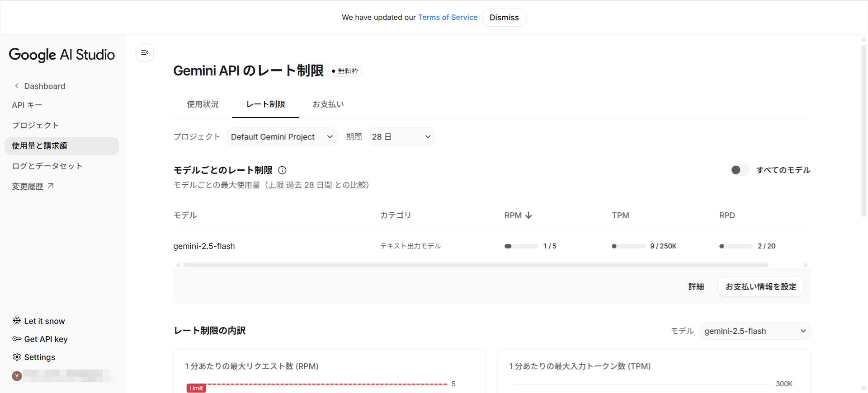Open the gemini-2.5-flash model dropdown
Image resolution: width=868 pixels, height=393 pixels.
(755, 331)
